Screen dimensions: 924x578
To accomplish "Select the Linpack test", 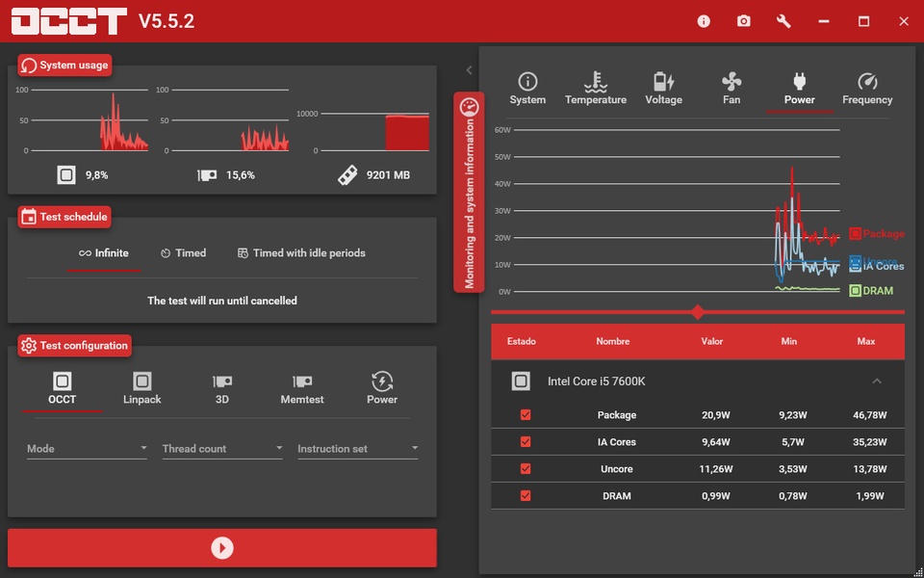I will (142, 388).
